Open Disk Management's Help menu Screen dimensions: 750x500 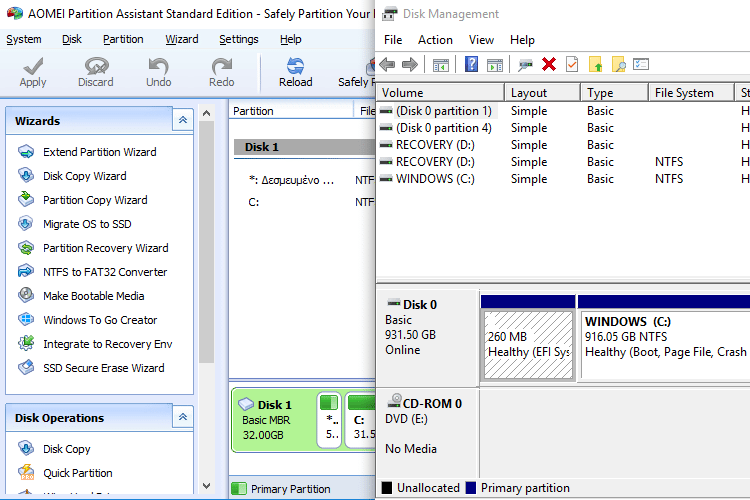(522, 40)
